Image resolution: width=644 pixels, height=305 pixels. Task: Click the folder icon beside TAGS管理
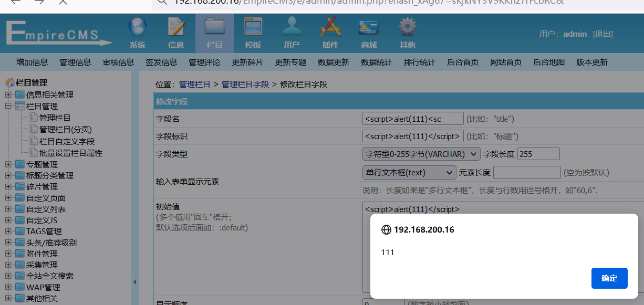click(20, 232)
